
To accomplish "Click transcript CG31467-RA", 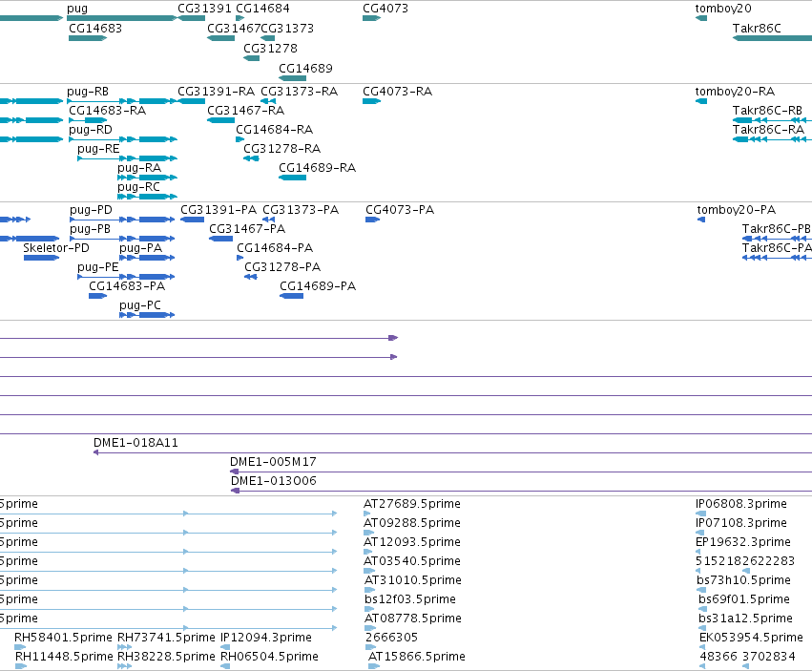I will (x=245, y=111).
